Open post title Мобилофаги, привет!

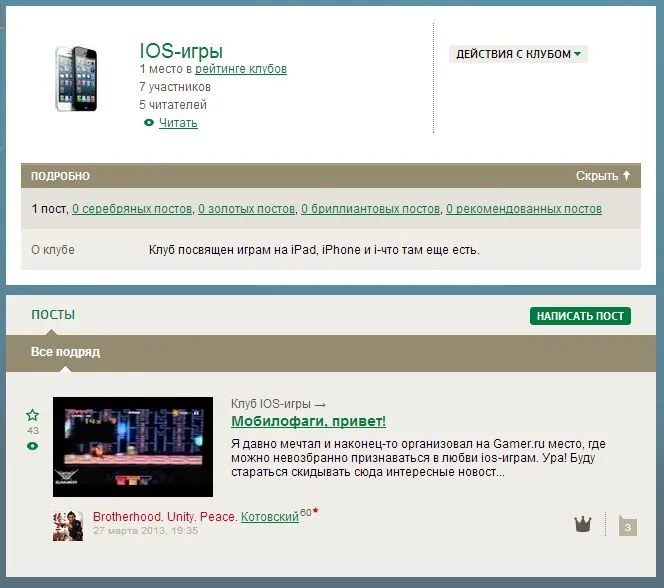308,421
